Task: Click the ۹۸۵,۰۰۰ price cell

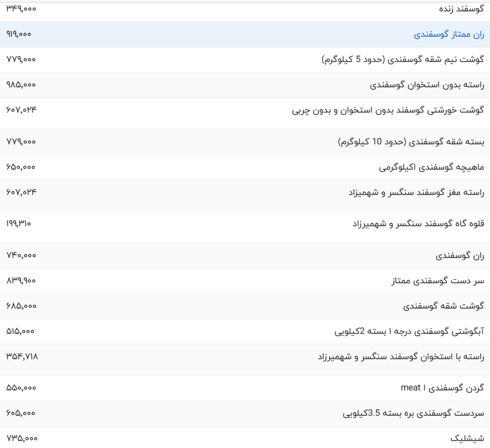Action: pos(21,85)
